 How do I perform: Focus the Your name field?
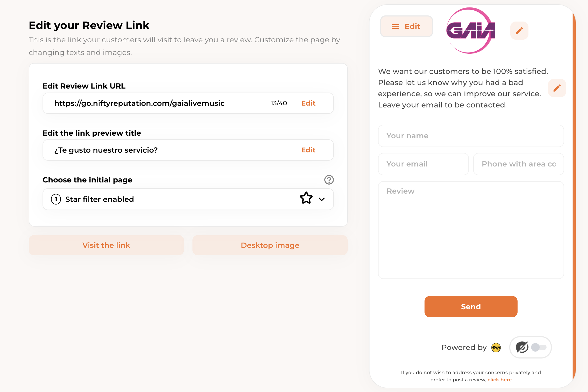click(471, 136)
